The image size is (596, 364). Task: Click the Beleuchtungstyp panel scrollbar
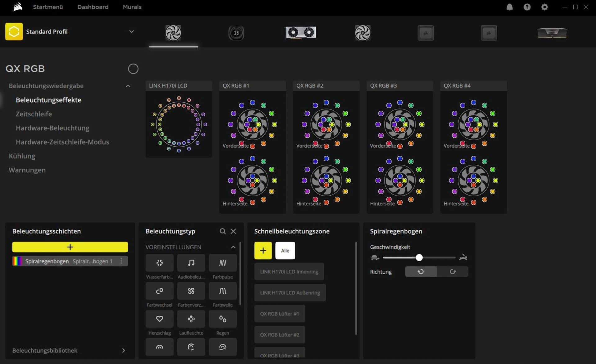click(x=240, y=273)
